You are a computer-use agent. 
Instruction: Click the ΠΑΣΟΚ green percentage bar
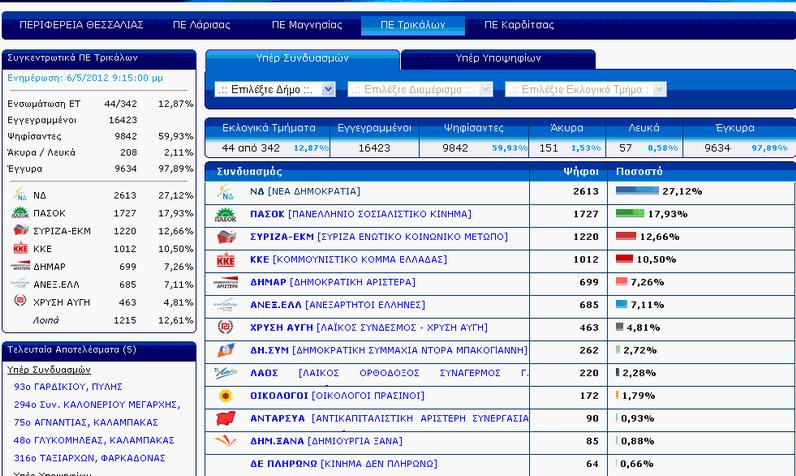[630, 214]
